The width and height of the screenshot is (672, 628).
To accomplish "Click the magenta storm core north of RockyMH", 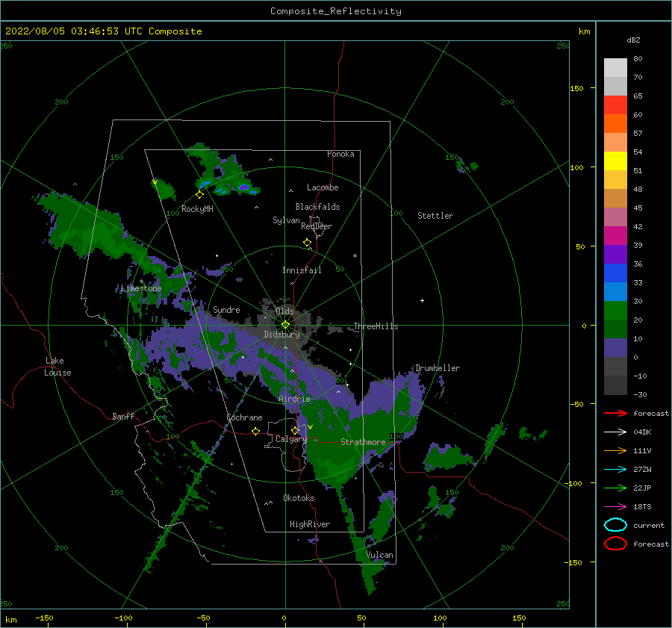I will click(x=243, y=187).
